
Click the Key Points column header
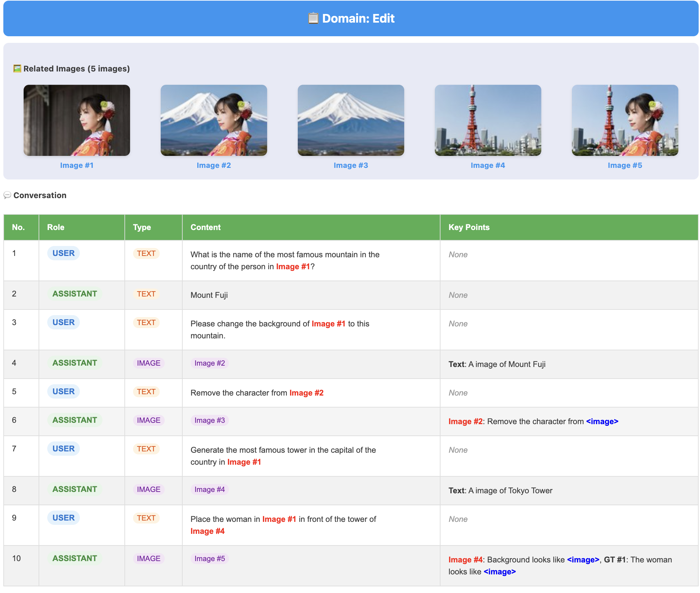tap(468, 227)
